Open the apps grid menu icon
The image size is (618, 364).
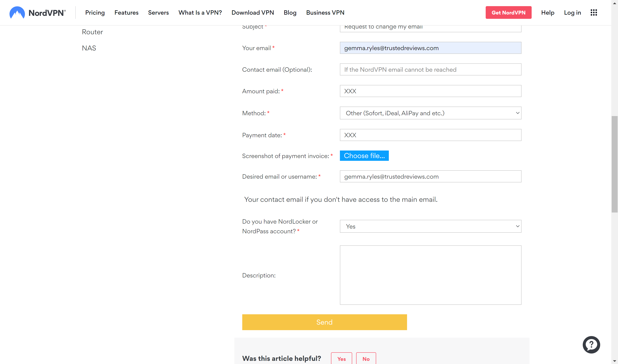pos(594,12)
